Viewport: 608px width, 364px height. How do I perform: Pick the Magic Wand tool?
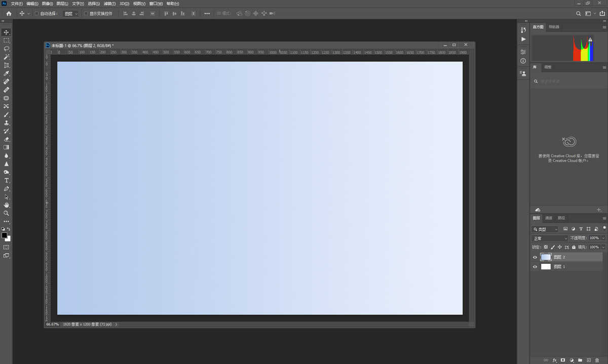7,57
